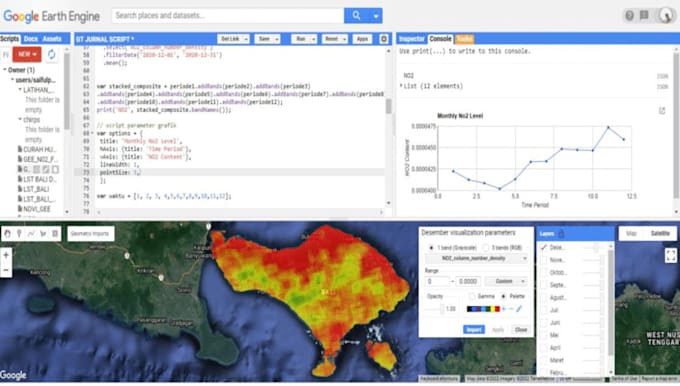Click the range minimum input field
Image resolution: width=680 pixels, height=386 pixels.
tap(437, 281)
